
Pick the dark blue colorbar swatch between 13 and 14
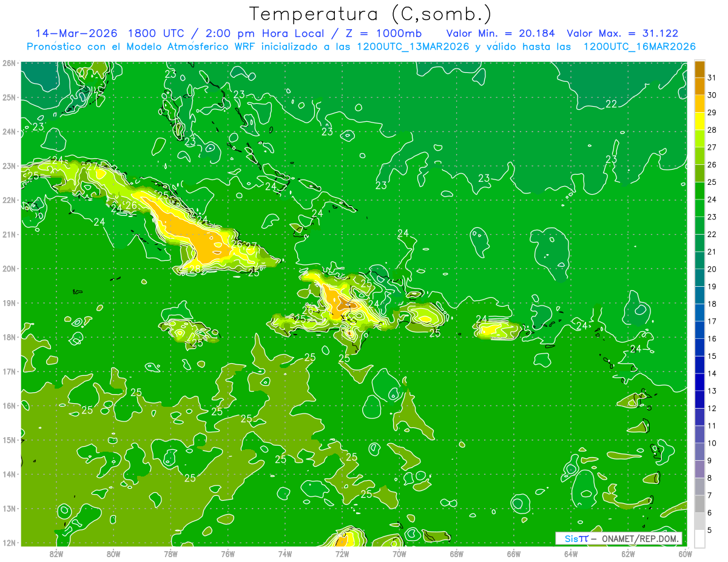point(699,382)
